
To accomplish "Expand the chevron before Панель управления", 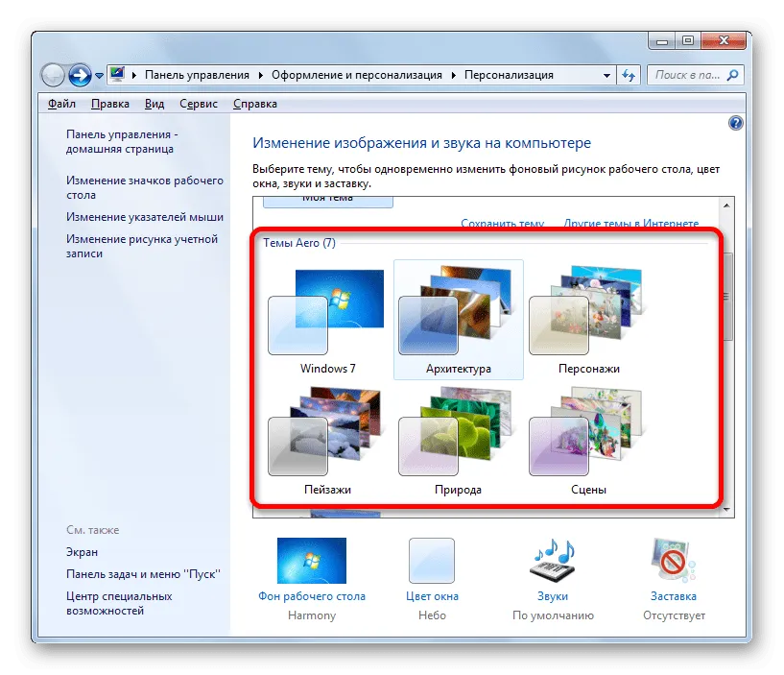I will pos(134,76).
